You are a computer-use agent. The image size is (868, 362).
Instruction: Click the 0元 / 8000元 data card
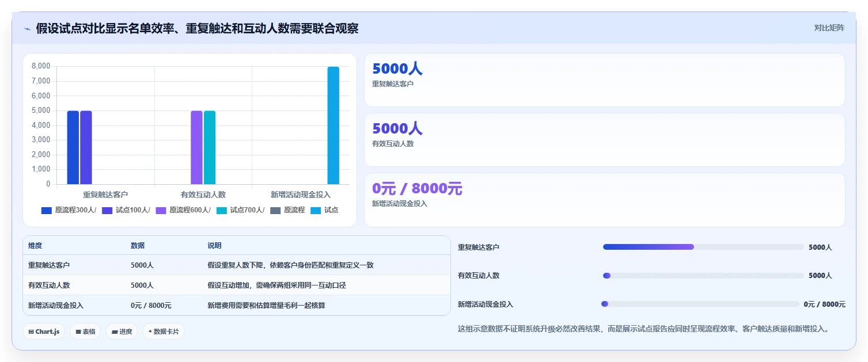[605, 200]
